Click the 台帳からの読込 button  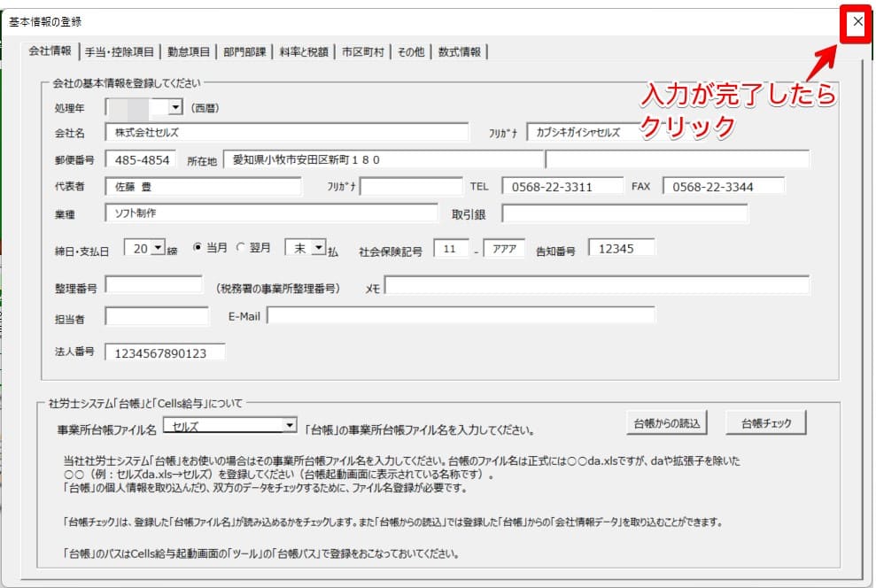coord(666,423)
